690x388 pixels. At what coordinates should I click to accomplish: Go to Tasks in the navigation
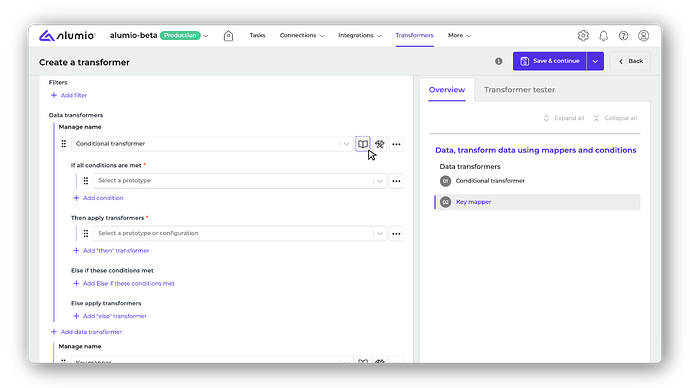click(257, 35)
